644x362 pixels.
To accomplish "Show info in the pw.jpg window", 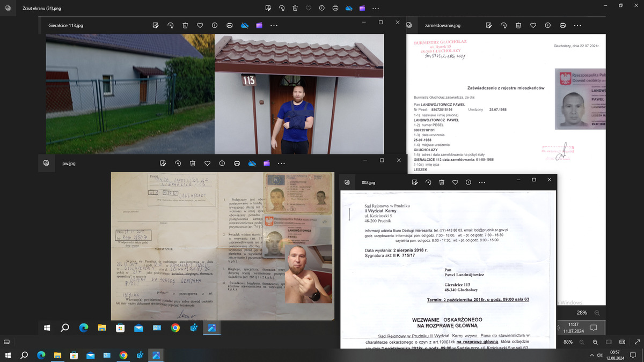I will tap(222, 163).
